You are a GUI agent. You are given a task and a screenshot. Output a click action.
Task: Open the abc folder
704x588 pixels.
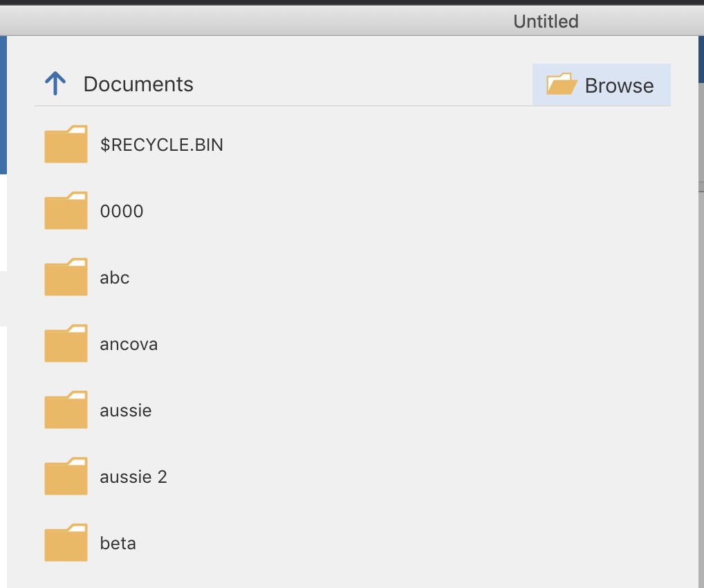pyautogui.click(x=114, y=277)
